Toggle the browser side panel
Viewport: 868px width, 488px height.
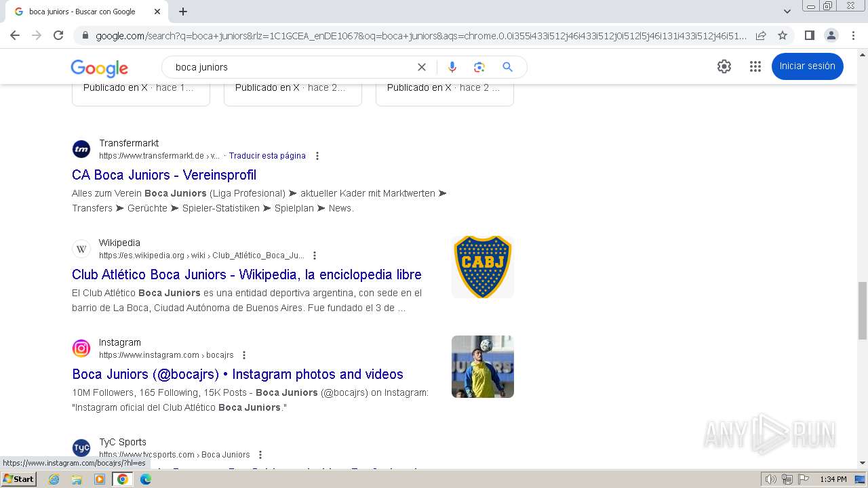(809, 35)
